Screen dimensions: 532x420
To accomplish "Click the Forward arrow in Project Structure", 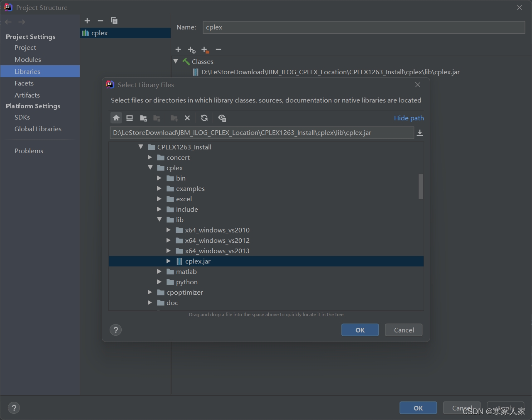I will (22, 22).
